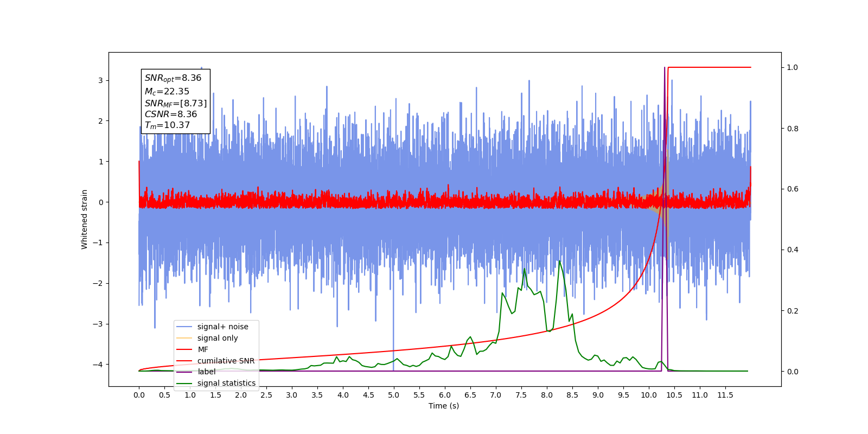Click the 11.5 tick on time axis

tap(725, 395)
